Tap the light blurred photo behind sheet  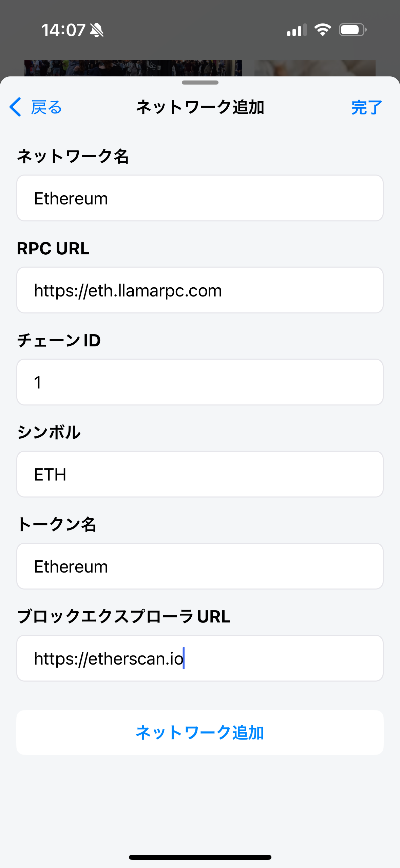click(x=315, y=68)
